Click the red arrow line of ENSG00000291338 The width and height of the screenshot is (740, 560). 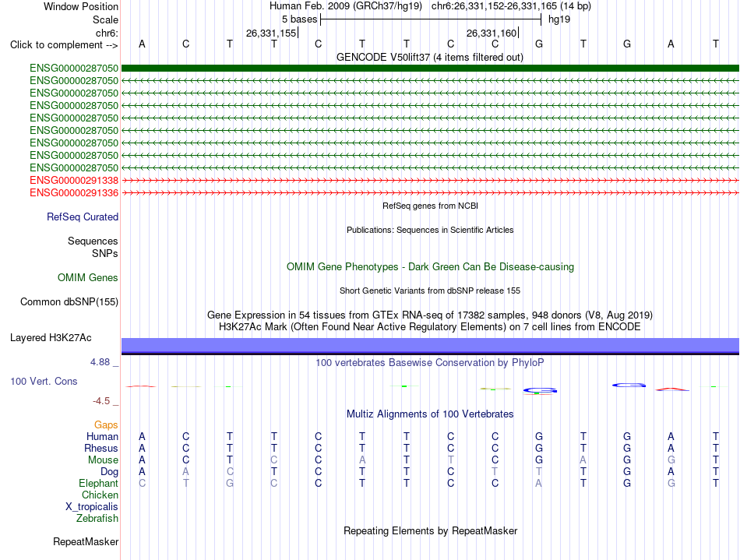[430, 180]
